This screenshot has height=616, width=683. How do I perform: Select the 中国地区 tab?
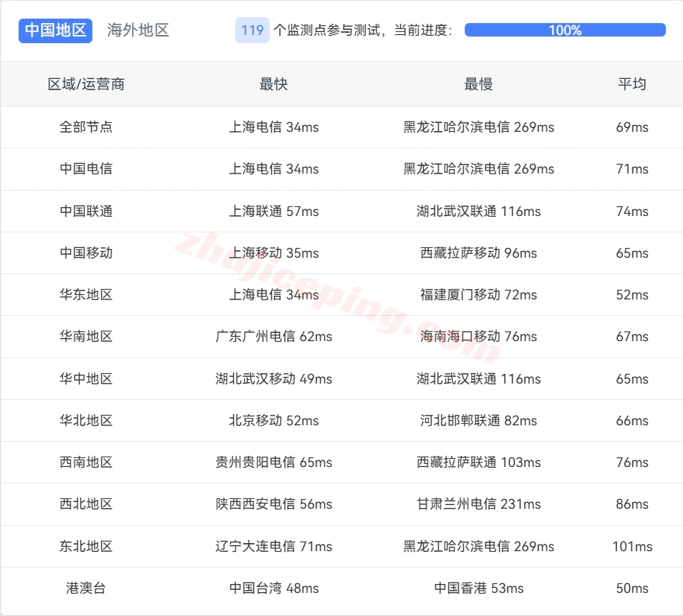tap(55, 31)
